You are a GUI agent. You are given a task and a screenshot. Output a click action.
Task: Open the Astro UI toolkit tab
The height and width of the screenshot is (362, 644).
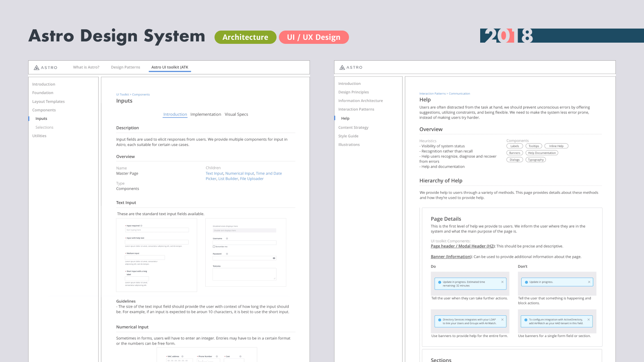pos(169,67)
